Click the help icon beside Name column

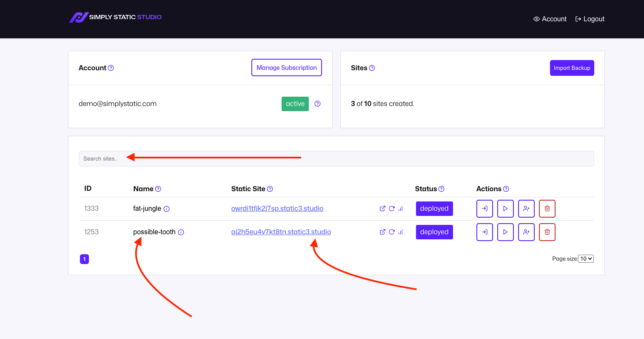(158, 189)
